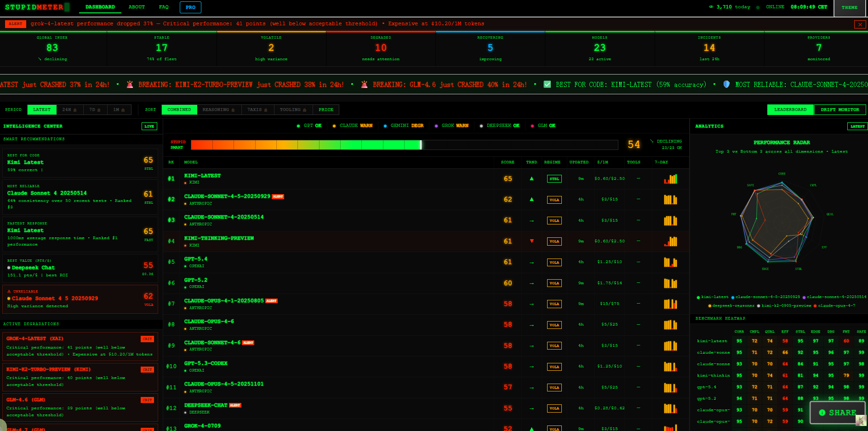Viewport: 868px width, 431px height.
Task: Go to the ABOUT page
Action: [x=137, y=7]
